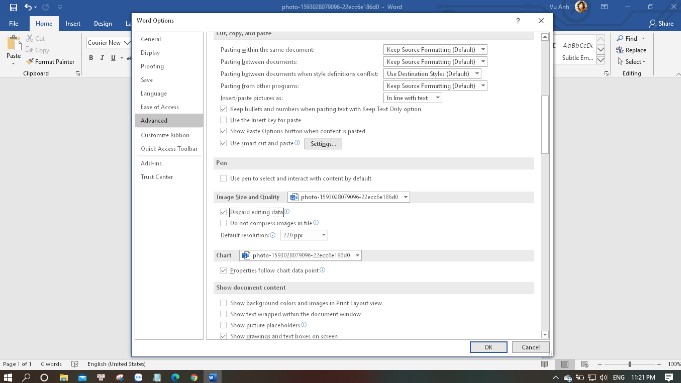The width and height of the screenshot is (681, 383).
Task: Open the notification center icon in taskbar
Action: click(669, 377)
